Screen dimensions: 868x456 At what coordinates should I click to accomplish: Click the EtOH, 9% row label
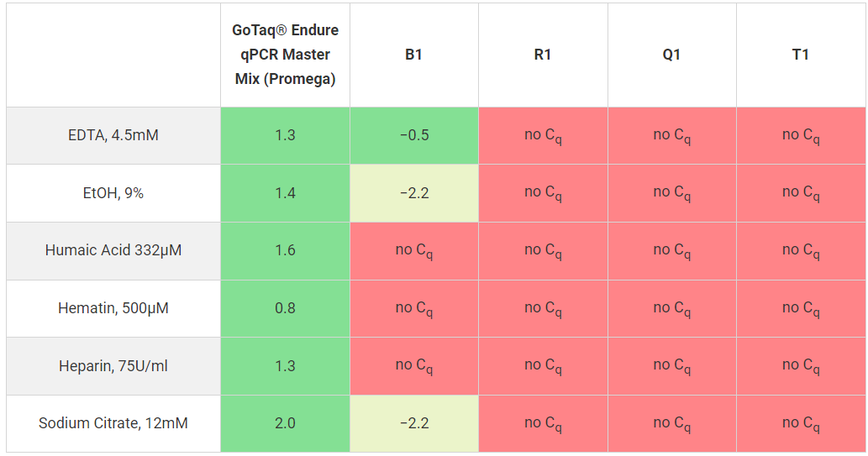tap(113, 193)
